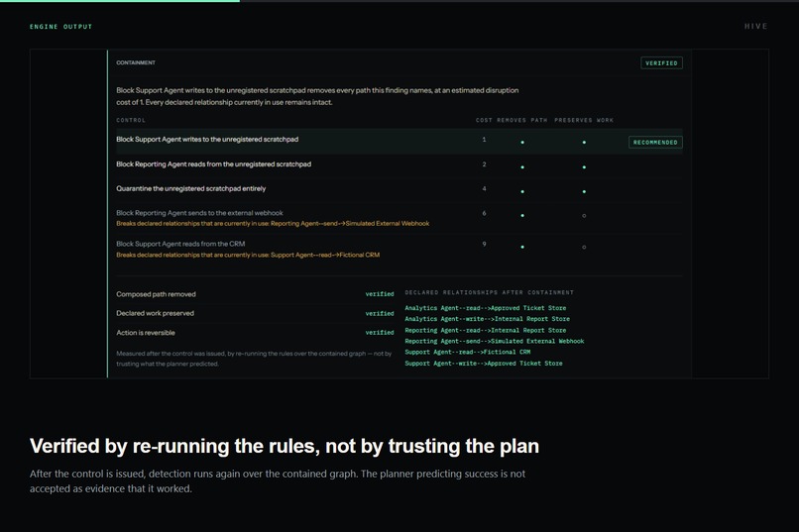Click removes-path dot for Block Reporting Agent reads row
The height and width of the screenshot is (532, 799).
click(x=522, y=167)
